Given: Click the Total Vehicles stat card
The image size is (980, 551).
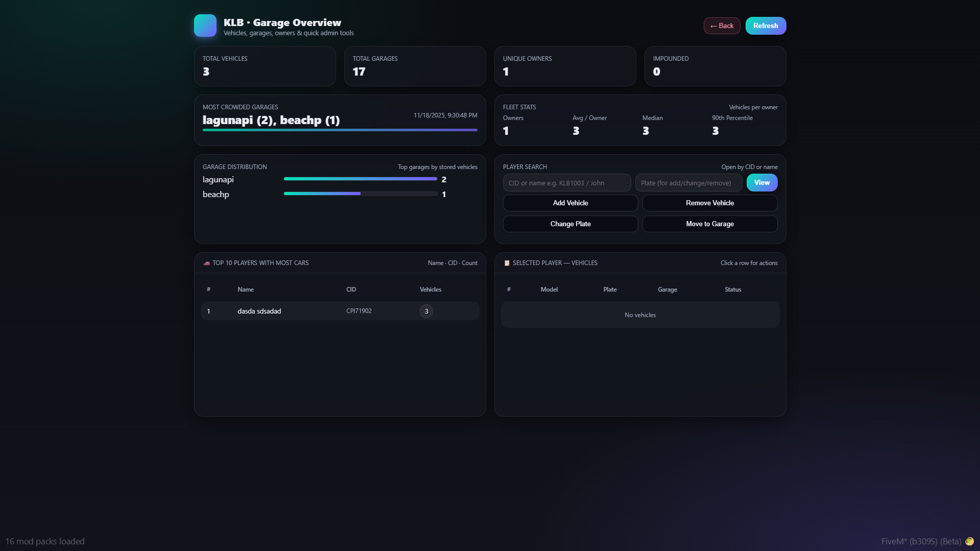Looking at the screenshot, I should pyautogui.click(x=265, y=66).
